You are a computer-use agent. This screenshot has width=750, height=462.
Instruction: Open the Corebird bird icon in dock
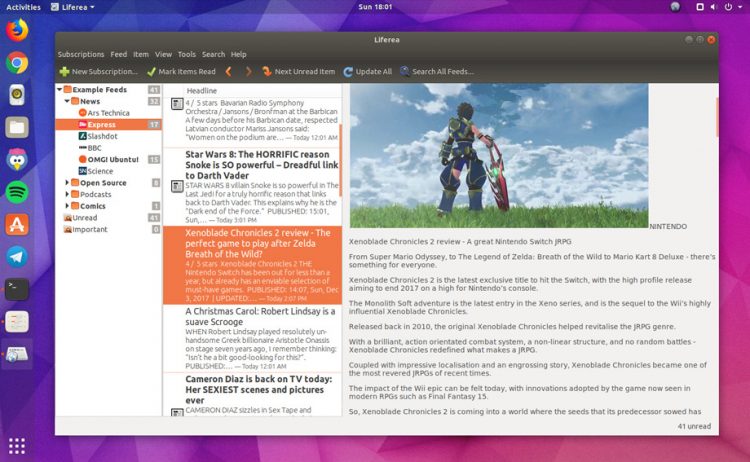click(17, 160)
